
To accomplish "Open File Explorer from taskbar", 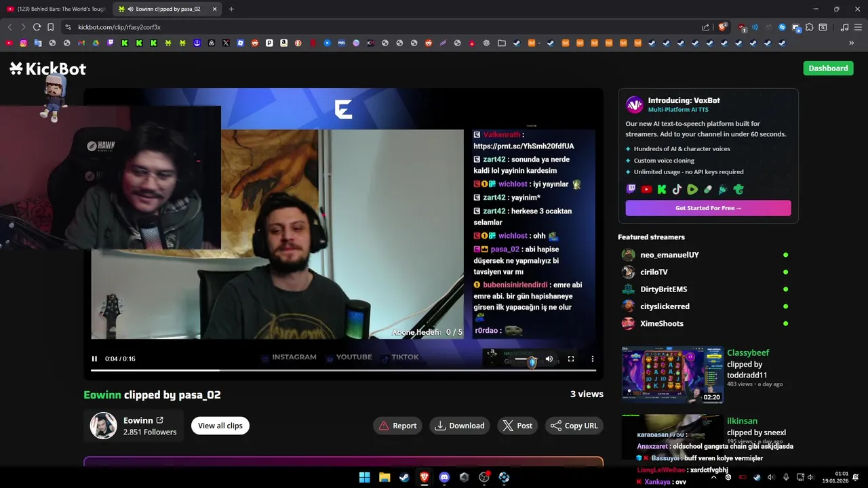I will pos(384,477).
